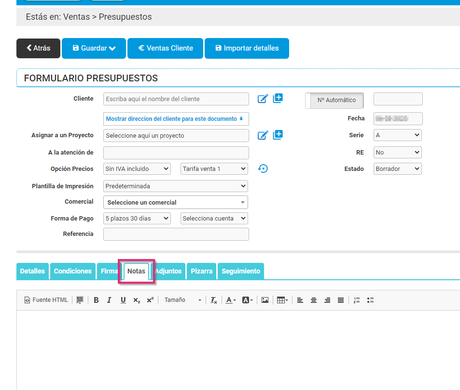Click the number field beside Nº Automático
This screenshot has height=390, width=460.
(398, 99)
